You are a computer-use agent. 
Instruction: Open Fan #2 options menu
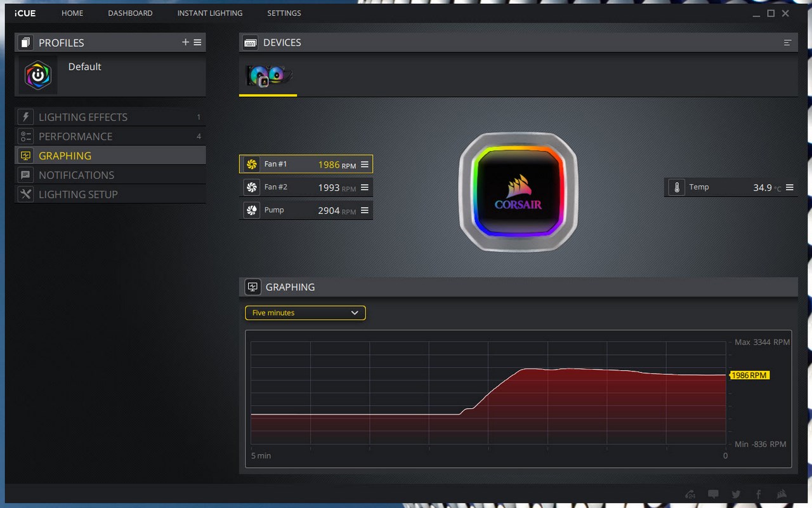pos(365,187)
